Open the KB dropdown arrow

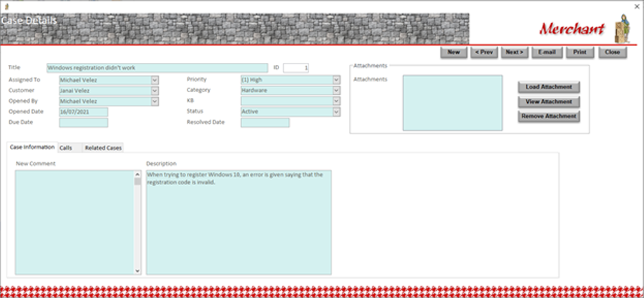[x=336, y=101]
